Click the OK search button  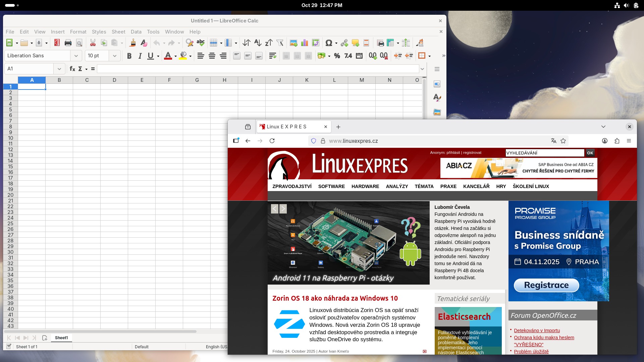[x=590, y=153]
